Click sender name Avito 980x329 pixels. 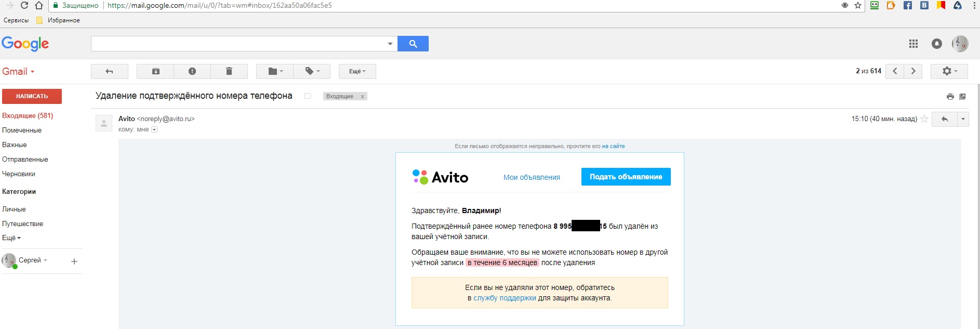[x=126, y=119]
